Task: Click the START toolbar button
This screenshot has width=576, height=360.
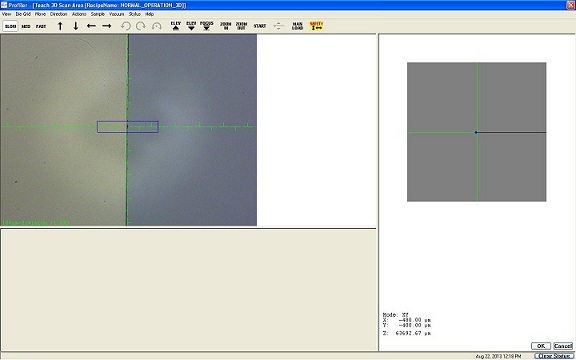Action: (260, 26)
